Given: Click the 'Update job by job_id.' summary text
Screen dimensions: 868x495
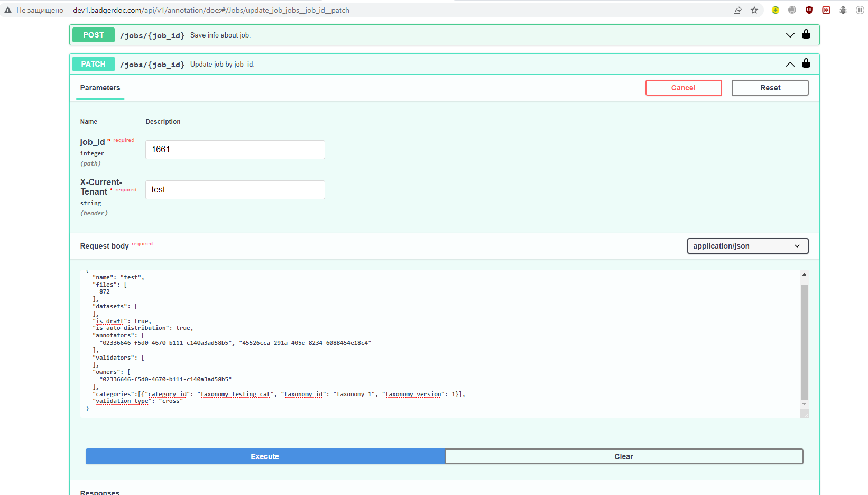Looking at the screenshot, I should tap(223, 65).
